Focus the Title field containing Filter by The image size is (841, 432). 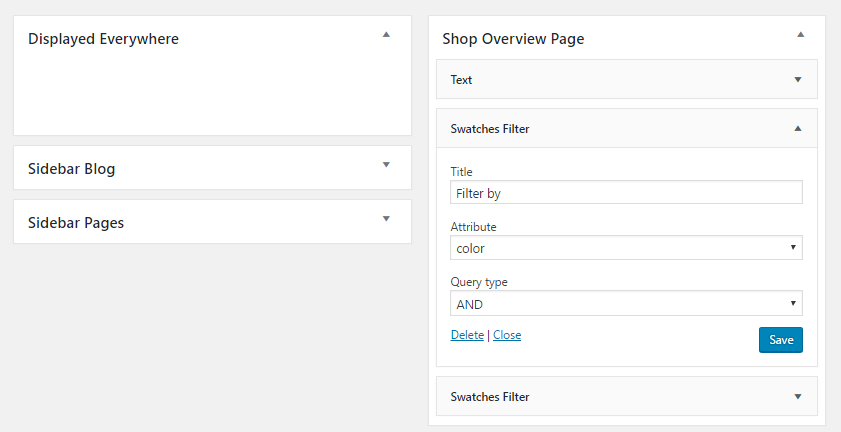[626, 192]
